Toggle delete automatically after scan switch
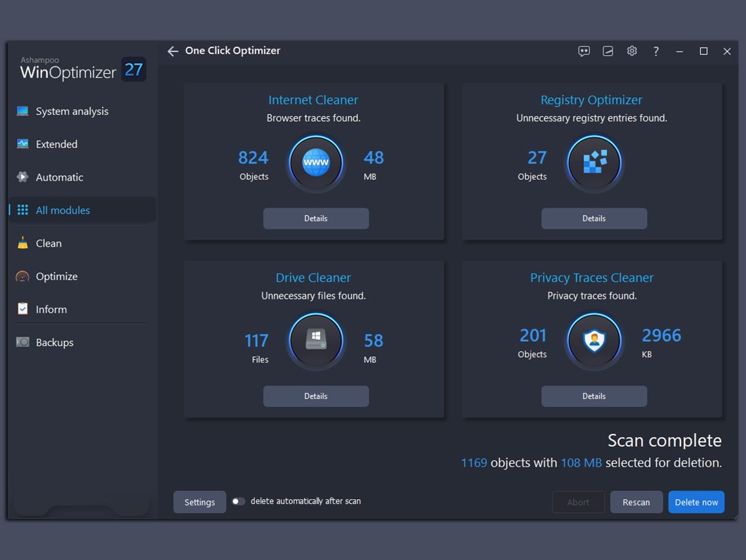Image resolution: width=746 pixels, height=560 pixels. (x=238, y=501)
